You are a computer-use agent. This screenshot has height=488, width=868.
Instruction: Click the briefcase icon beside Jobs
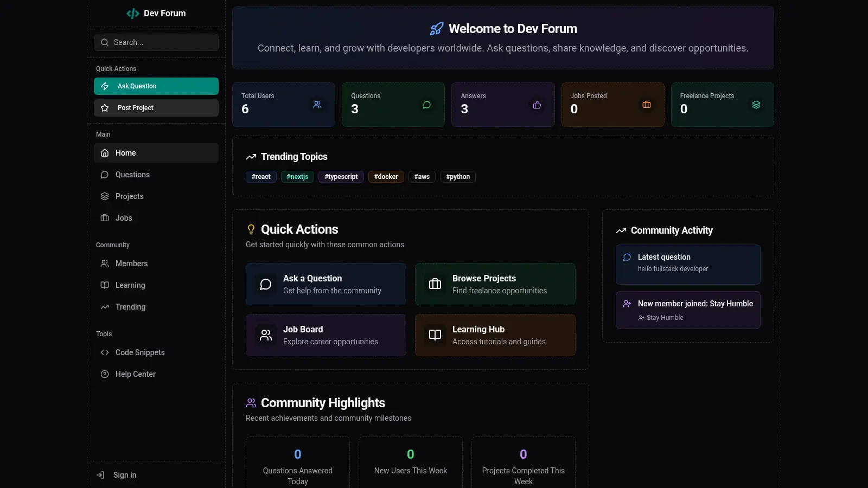(x=105, y=218)
